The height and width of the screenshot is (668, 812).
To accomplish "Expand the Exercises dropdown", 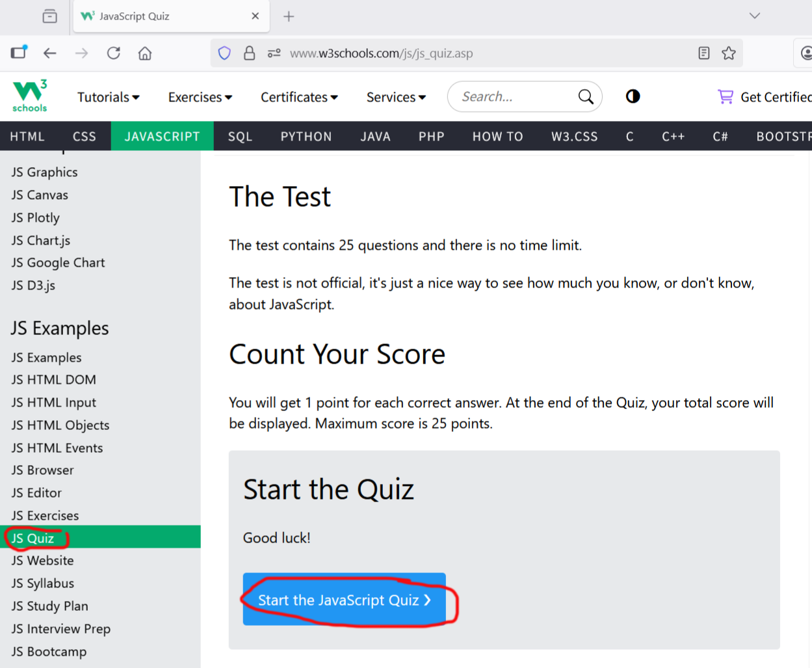I will pyautogui.click(x=200, y=97).
